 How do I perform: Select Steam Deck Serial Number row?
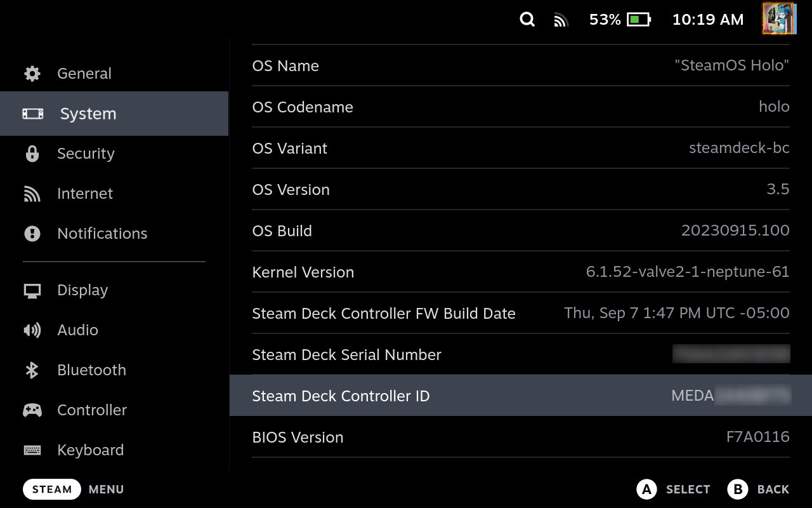tap(521, 354)
